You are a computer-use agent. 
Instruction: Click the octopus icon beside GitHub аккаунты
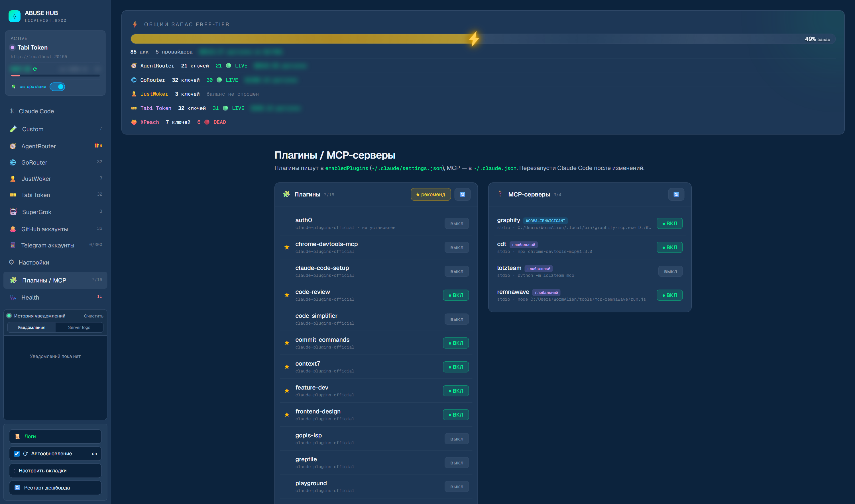pos(13,229)
